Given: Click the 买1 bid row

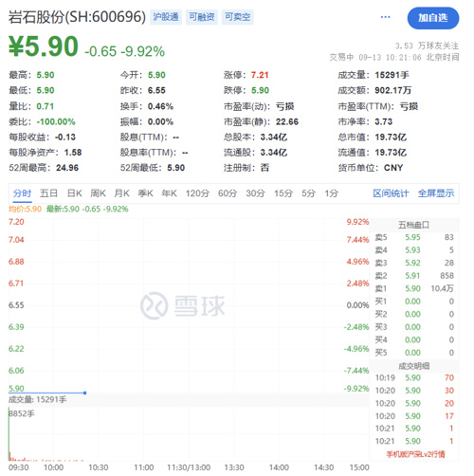Looking at the screenshot, I should 414,302.
